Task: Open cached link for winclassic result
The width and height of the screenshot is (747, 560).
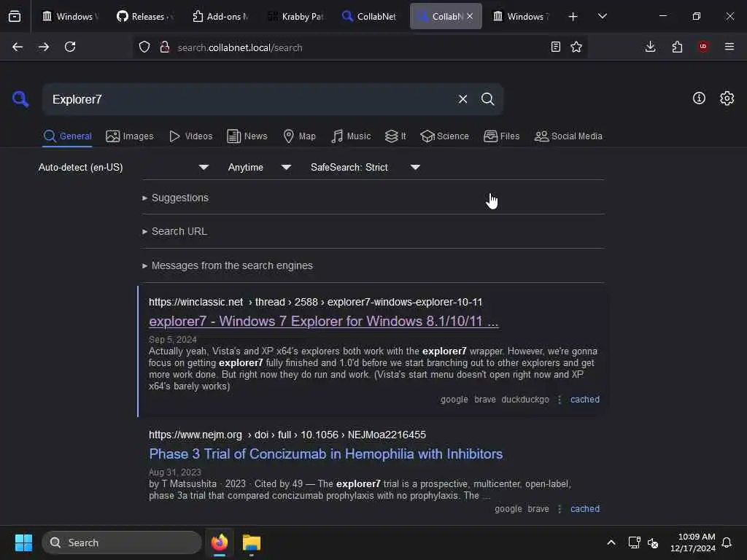Action: pos(585,400)
